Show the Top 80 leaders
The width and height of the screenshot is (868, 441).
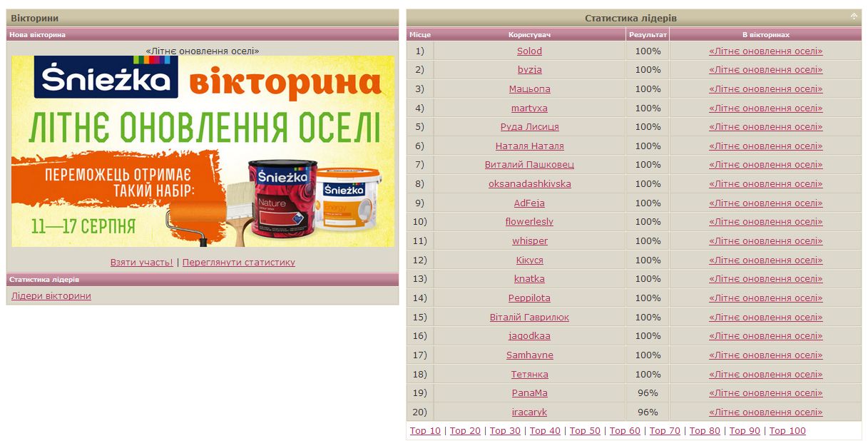705,430
